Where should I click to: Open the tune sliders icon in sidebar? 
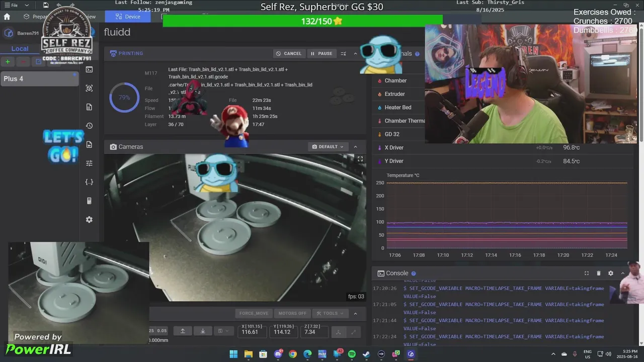(x=89, y=163)
